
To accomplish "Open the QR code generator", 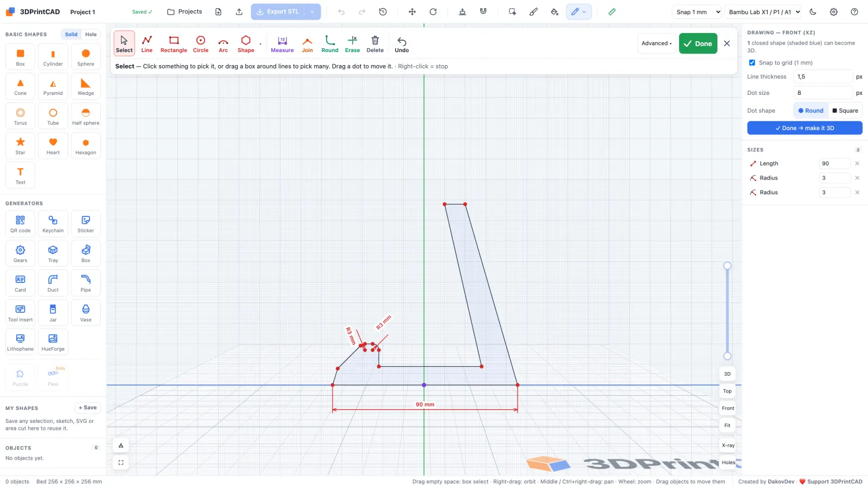I will 20,223.
